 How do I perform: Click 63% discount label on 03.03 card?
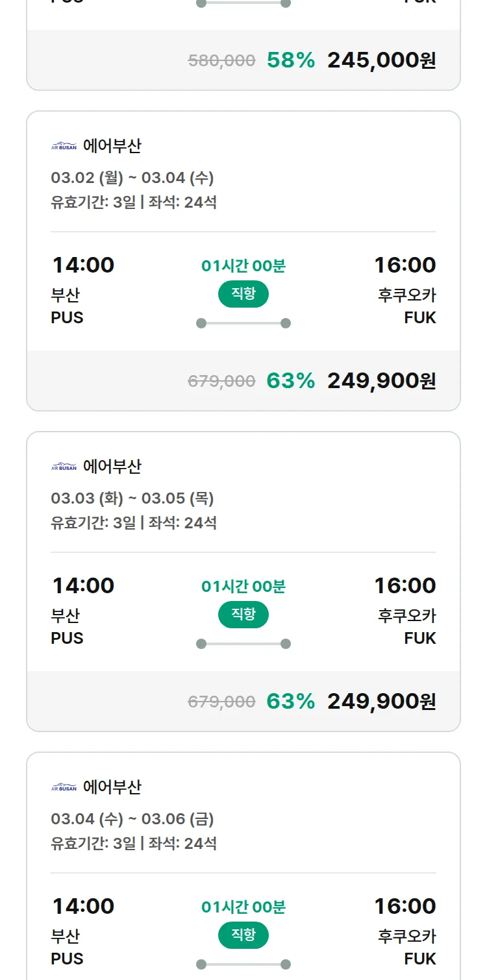(290, 702)
